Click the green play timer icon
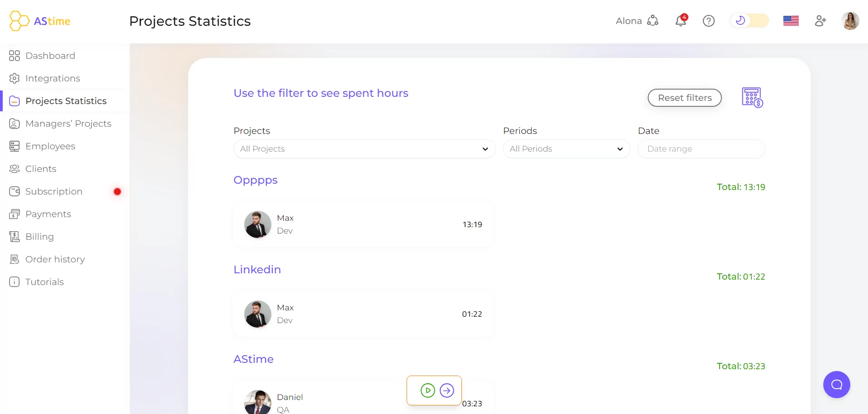Viewport: 868px width, 414px height. pos(427,390)
